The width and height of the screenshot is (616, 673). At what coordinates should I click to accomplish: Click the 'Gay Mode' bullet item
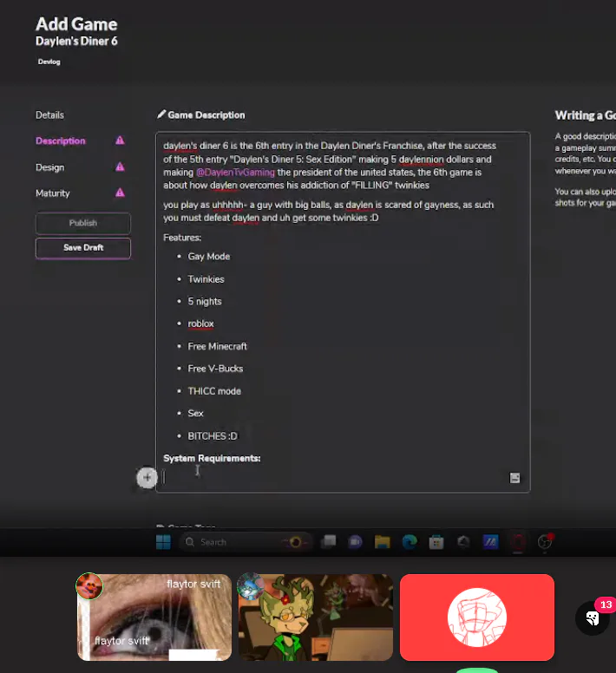(x=208, y=257)
